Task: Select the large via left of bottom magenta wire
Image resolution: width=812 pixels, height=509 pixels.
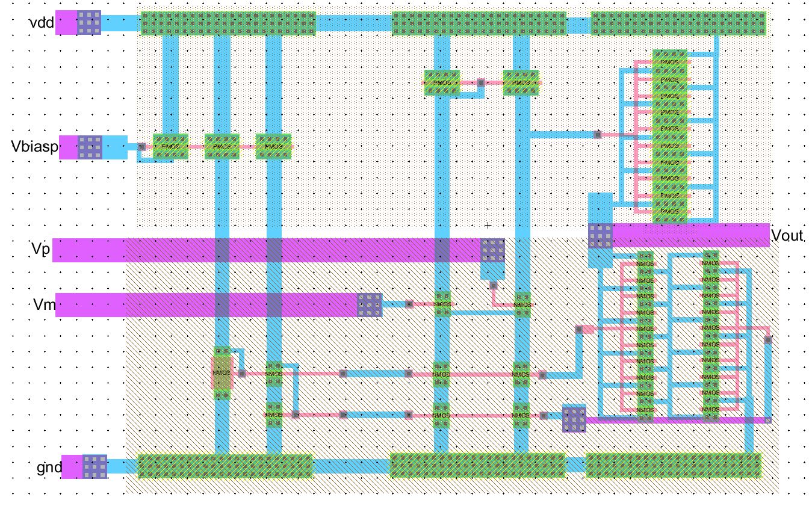Action: point(574,419)
